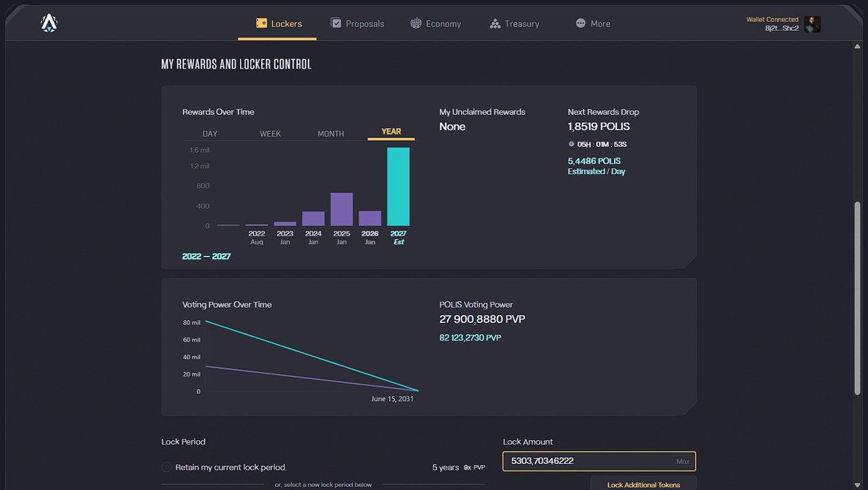Click the More ellipsis icon
This screenshot has height=490, width=868.
click(x=581, y=23)
